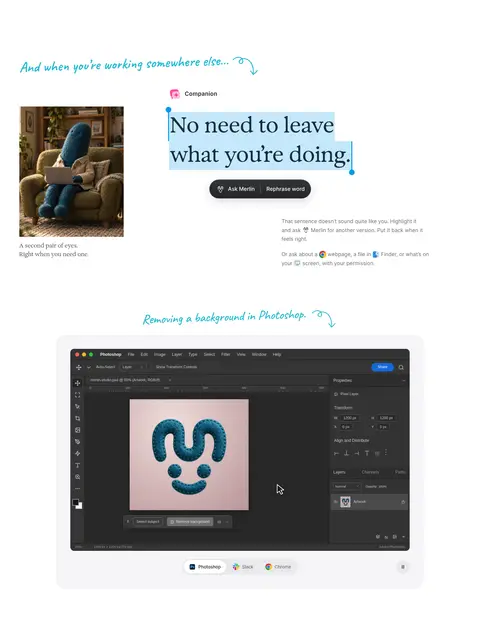Screen dimensions: 480x625
Task: Select the Rectangular Marquee tool
Action: (77, 395)
